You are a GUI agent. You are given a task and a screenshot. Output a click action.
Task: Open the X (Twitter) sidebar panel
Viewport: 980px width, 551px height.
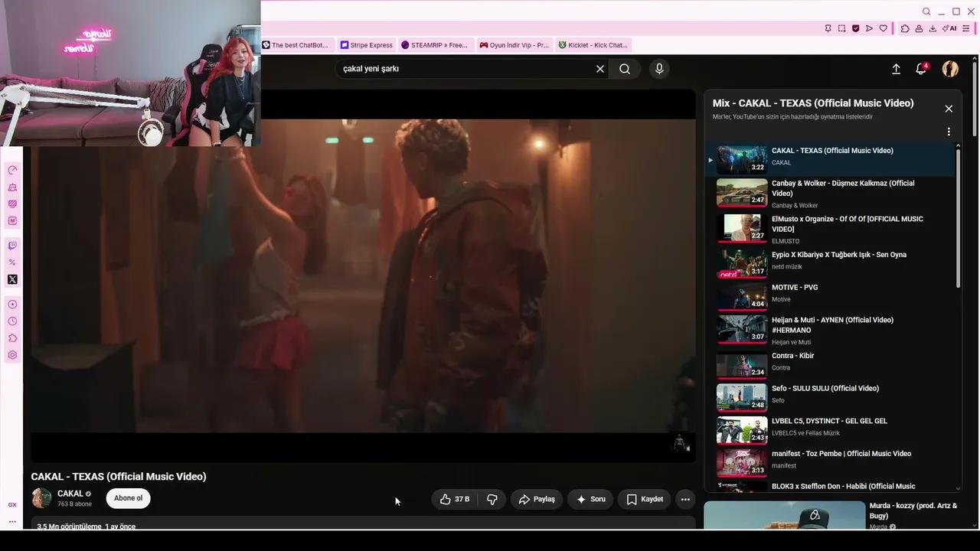click(12, 279)
